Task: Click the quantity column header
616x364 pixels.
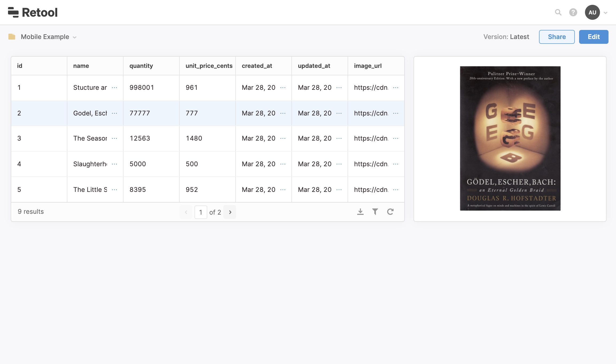Action: point(141,66)
